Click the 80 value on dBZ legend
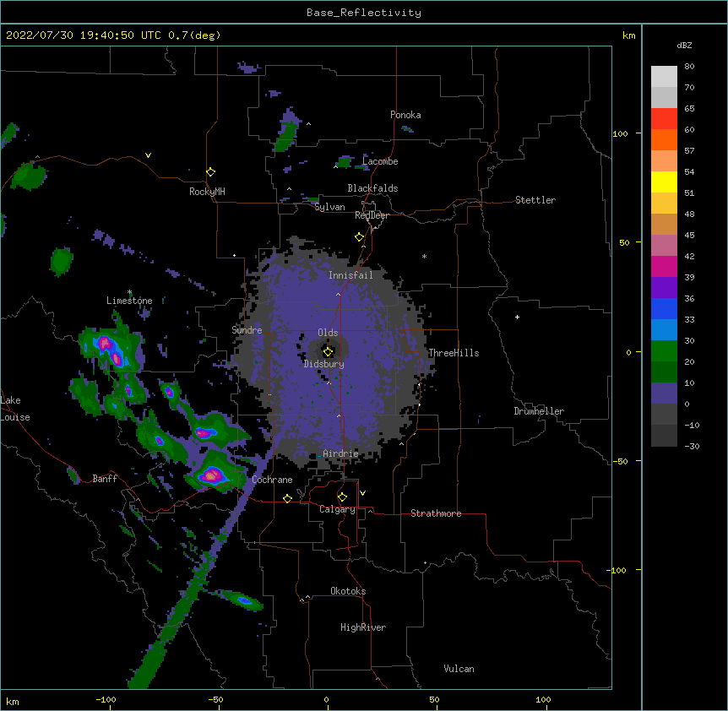 tap(689, 67)
